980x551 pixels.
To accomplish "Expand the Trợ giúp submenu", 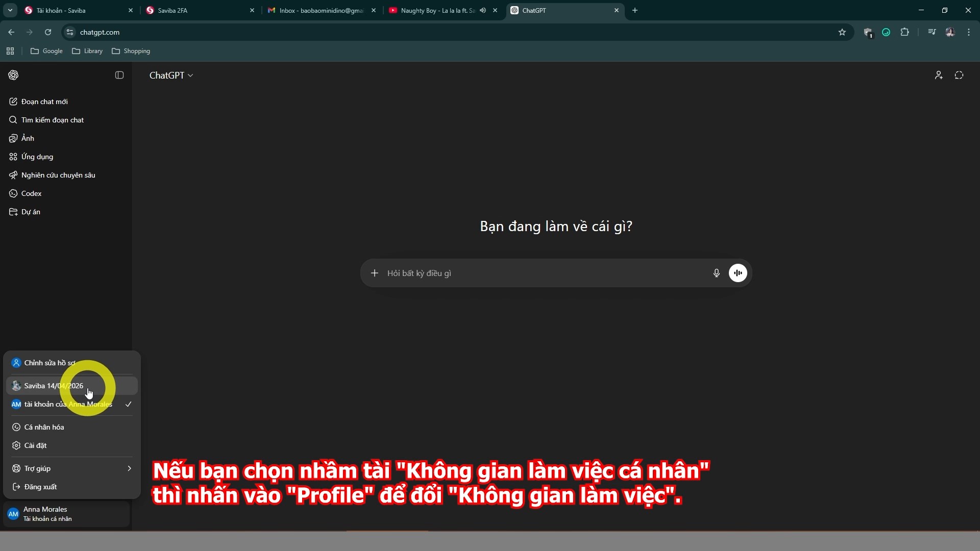I will point(72,468).
